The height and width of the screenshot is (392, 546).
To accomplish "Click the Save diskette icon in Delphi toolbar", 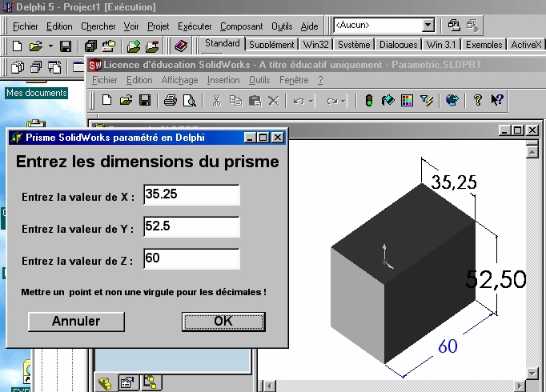I will (66, 46).
